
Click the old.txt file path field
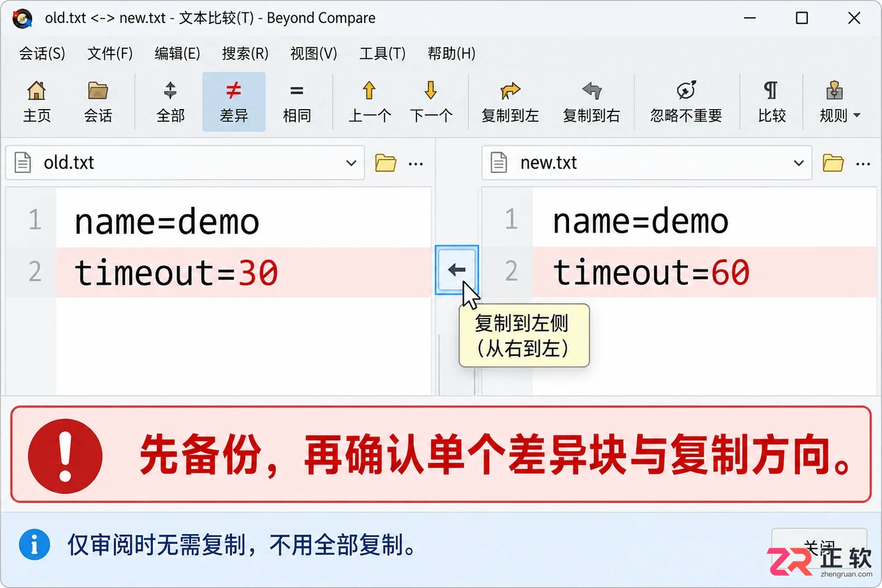point(185,163)
